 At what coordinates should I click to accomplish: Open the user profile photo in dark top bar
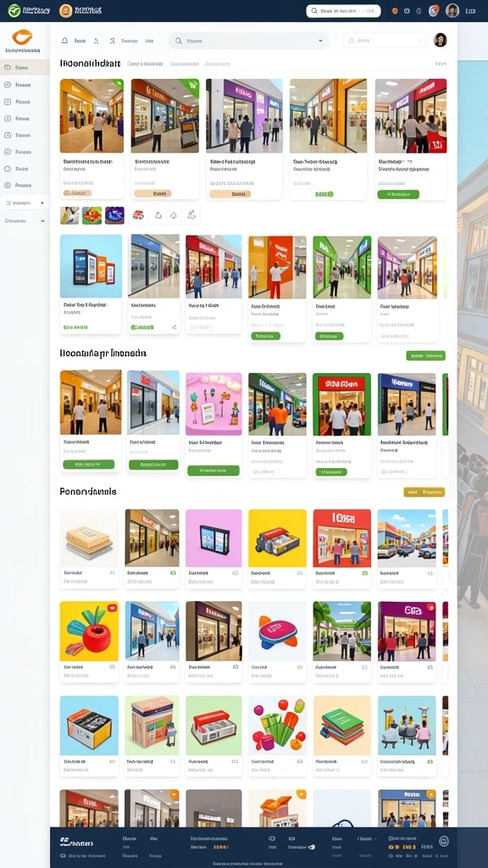452,10
